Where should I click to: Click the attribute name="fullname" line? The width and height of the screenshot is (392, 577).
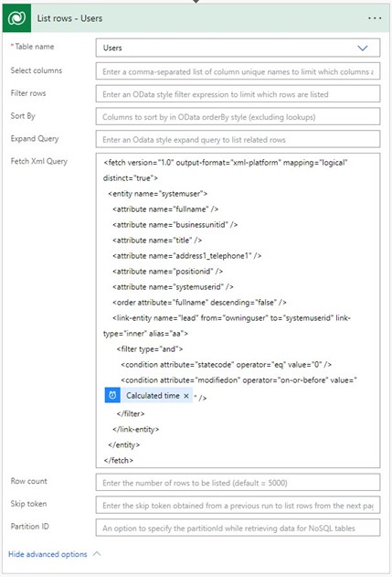[165, 209]
